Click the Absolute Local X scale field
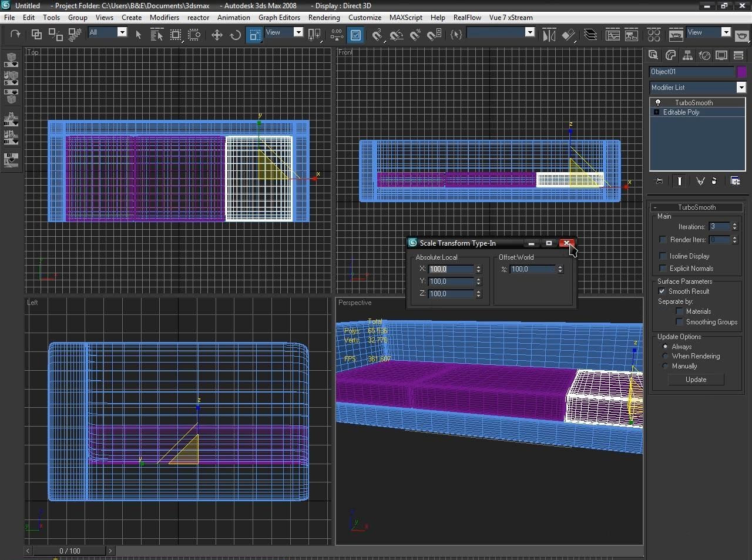This screenshot has width=752, height=560. click(x=451, y=269)
